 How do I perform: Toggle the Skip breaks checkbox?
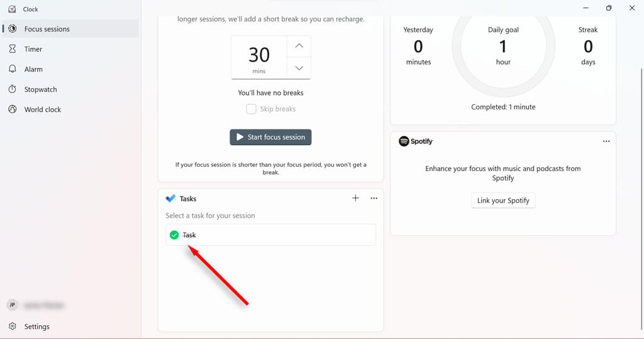click(x=251, y=109)
